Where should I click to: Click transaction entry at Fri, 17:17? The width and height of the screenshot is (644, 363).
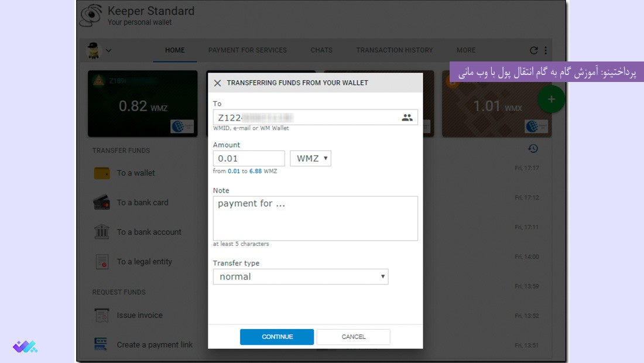(x=526, y=168)
